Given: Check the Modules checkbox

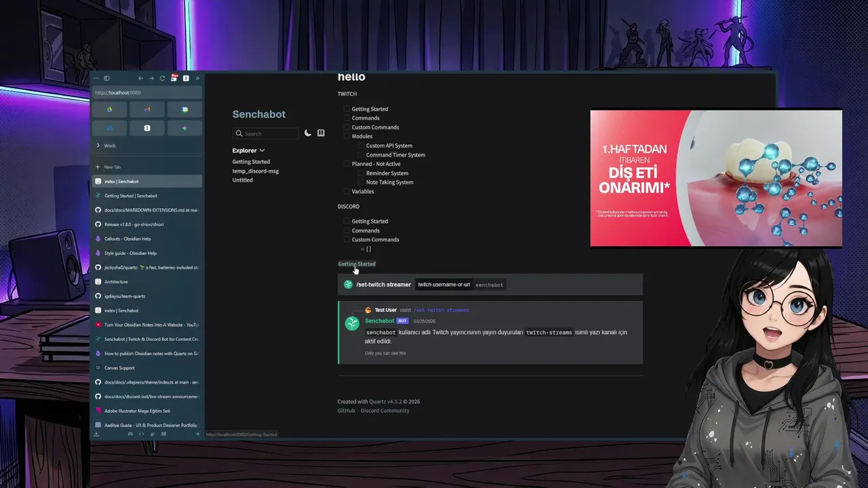Looking at the screenshot, I should pos(347,136).
